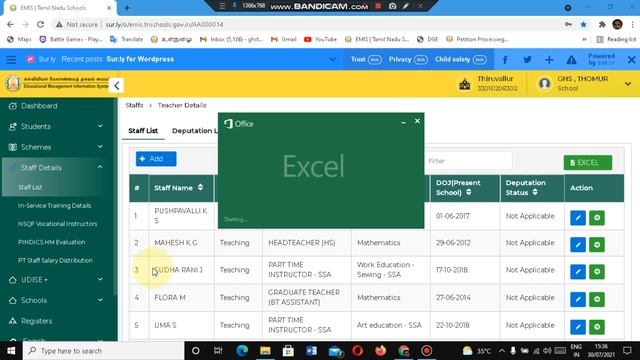Switch to the Staff List tab
Screen dimensions: 640x360
click(143, 131)
